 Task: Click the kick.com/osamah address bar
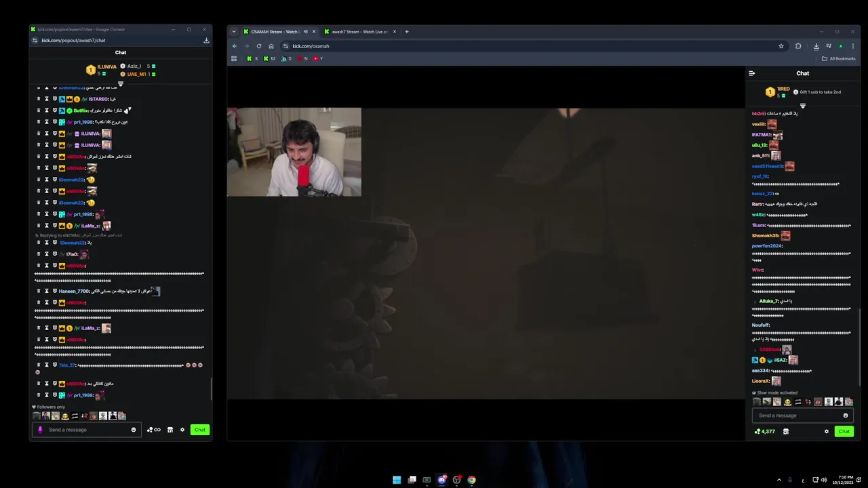(534, 46)
